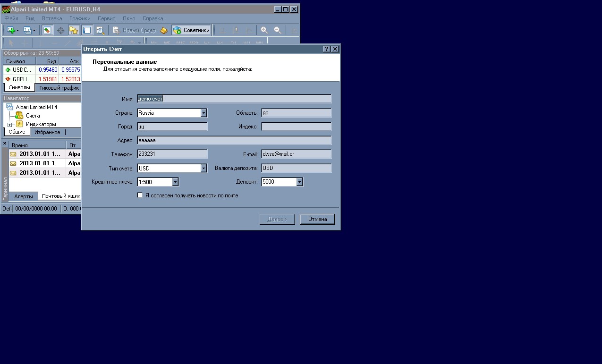Open the Вставка menu
The image size is (602, 364).
pyautogui.click(x=52, y=18)
